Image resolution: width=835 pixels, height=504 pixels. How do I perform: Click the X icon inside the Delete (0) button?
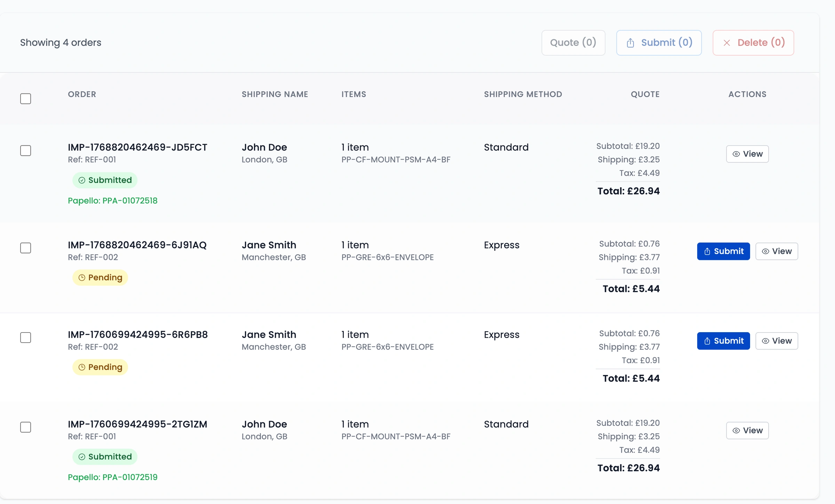coord(727,42)
